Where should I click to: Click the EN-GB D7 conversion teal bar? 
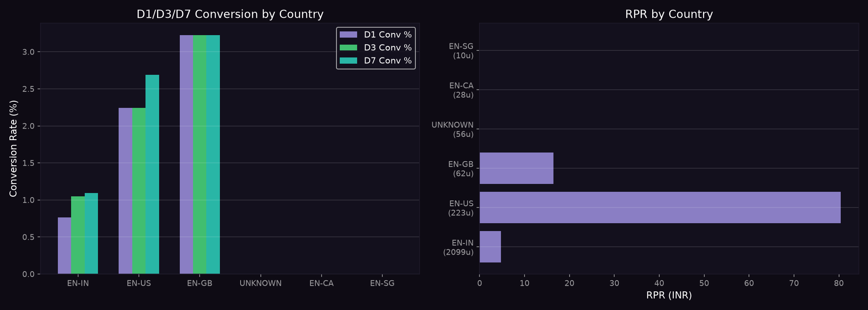[213, 155]
